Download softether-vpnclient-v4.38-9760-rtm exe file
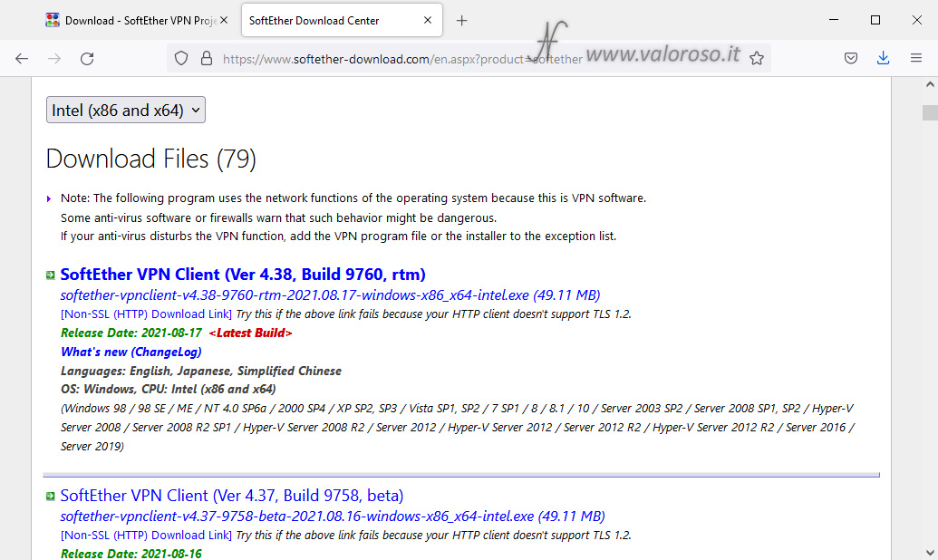 click(330, 295)
